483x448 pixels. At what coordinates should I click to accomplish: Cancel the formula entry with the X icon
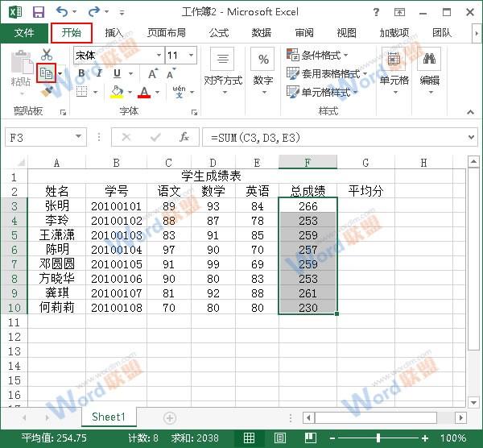coord(126,137)
